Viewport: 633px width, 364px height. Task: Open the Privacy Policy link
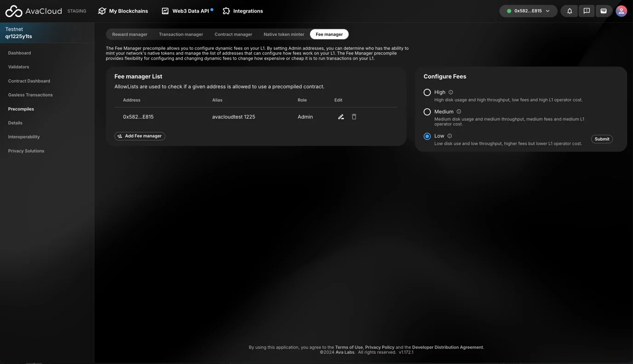pyautogui.click(x=380, y=347)
